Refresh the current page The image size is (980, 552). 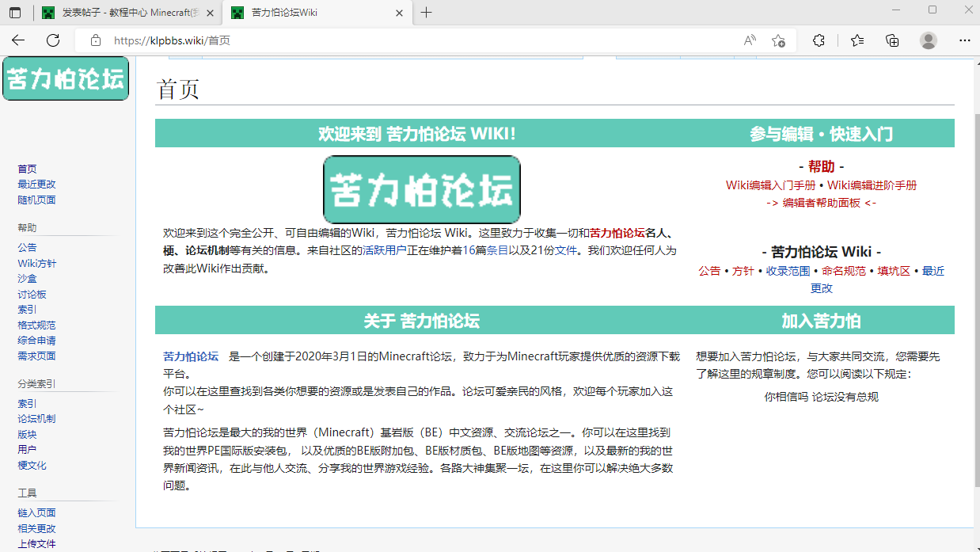pyautogui.click(x=53, y=40)
